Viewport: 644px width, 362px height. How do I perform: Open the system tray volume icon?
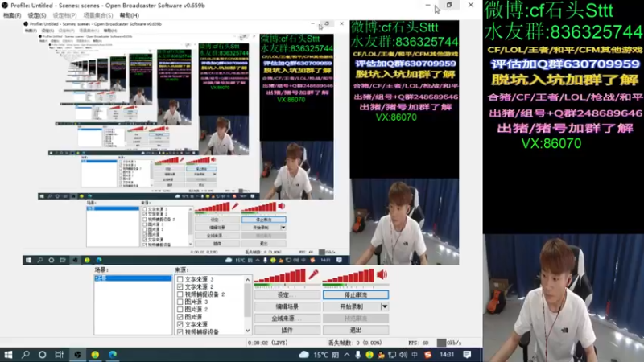click(403, 355)
